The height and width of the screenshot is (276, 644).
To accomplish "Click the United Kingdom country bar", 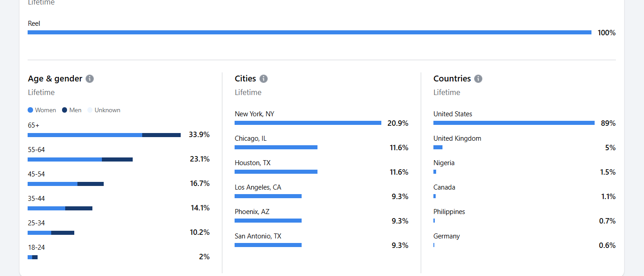I will (x=438, y=148).
